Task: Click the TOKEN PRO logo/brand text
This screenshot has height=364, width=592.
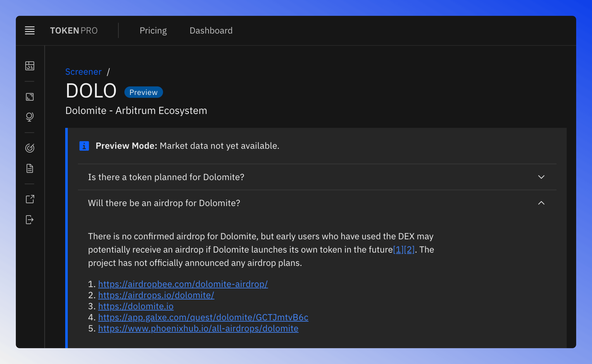Action: tap(74, 30)
